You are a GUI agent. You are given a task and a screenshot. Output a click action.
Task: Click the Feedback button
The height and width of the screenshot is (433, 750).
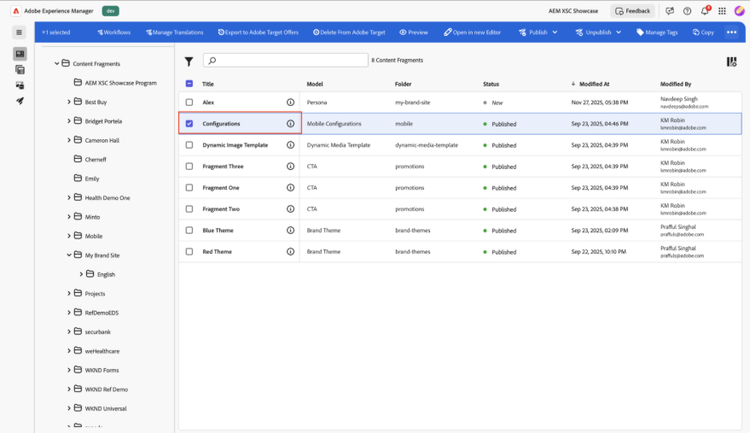pyautogui.click(x=632, y=11)
